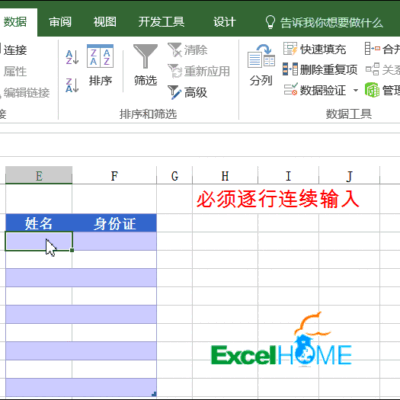Click the 连接 connections button
Viewport: 400px width, 400px height.
tap(15, 50)
